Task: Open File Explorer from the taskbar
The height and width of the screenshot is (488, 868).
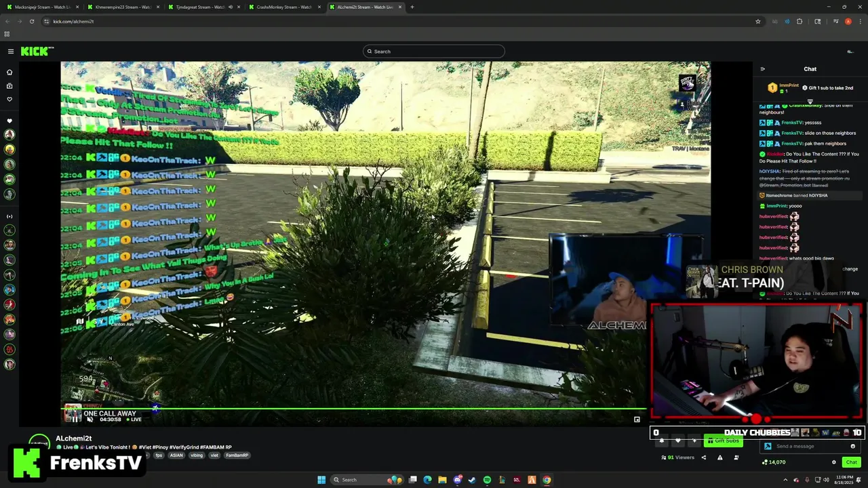Action: tap(442, 480)
